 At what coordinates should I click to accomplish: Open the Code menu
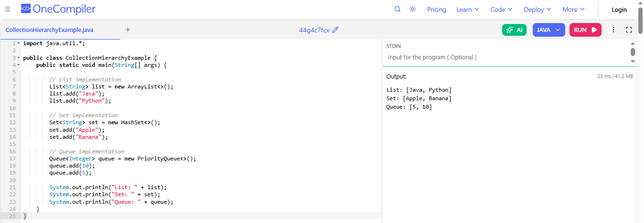501,9
